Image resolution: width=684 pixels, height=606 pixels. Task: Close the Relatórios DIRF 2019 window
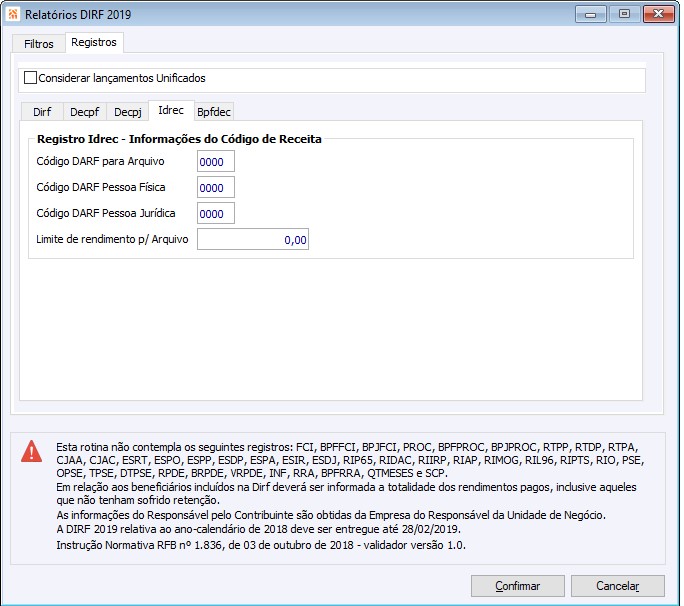pos(659,14)
